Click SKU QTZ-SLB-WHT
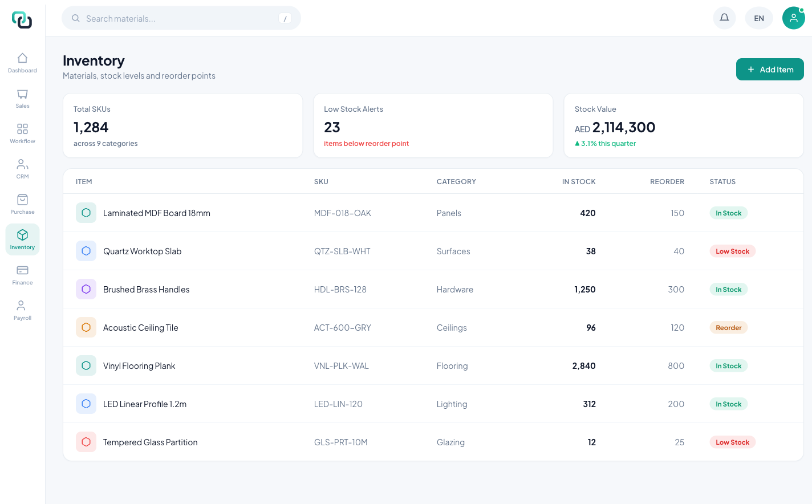Screen dimensions: 812x504 (342, 251)
